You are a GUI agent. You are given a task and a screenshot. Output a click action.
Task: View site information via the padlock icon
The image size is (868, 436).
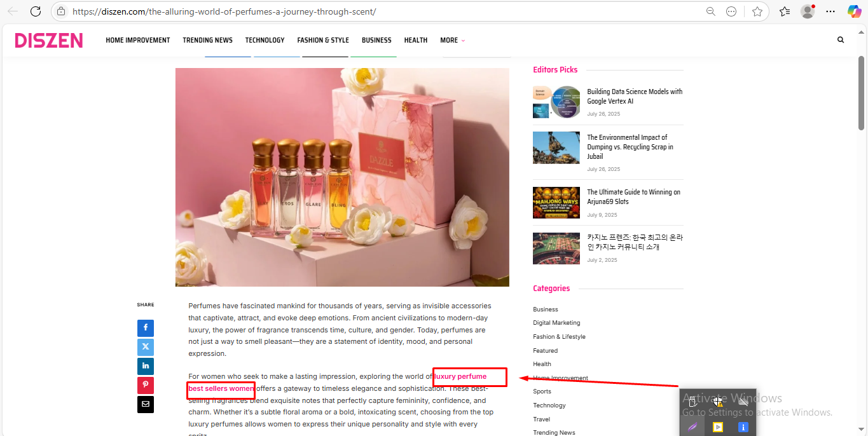click(x=61, y=11)
